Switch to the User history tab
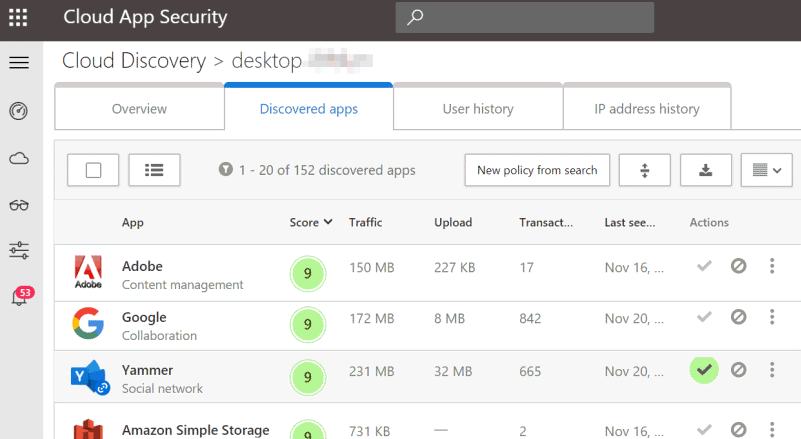Image resolution: width=801 pixels, height=439 pixels. point(478,109)
